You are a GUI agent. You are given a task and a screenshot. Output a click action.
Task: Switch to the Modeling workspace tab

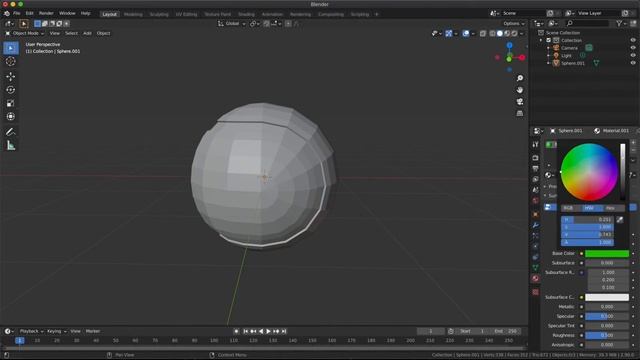(x=133, y=14)
